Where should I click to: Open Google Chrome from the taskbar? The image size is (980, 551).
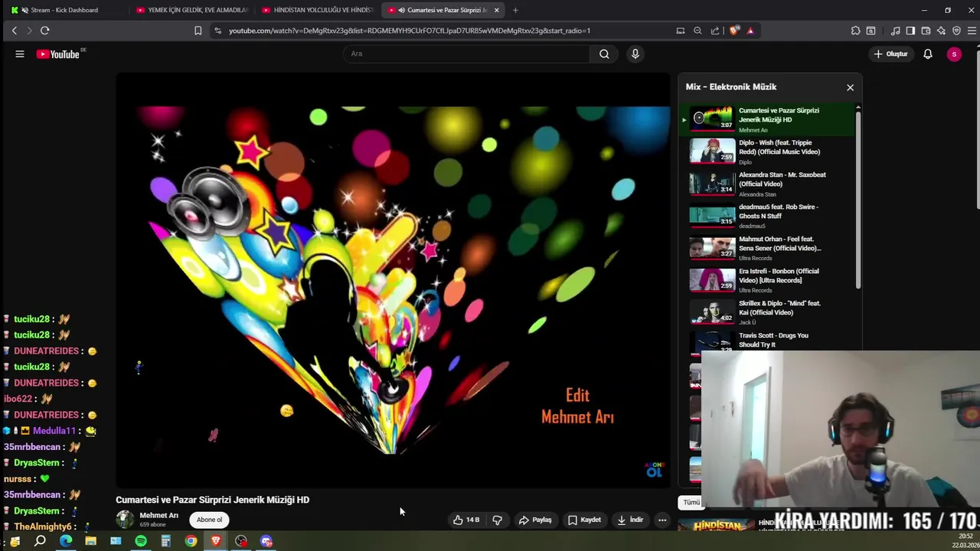(x=191, y=541)
